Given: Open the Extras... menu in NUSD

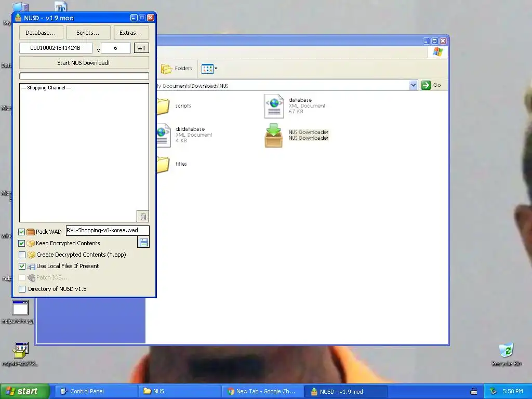Looking at the screenshot, I should click(130, 33).
